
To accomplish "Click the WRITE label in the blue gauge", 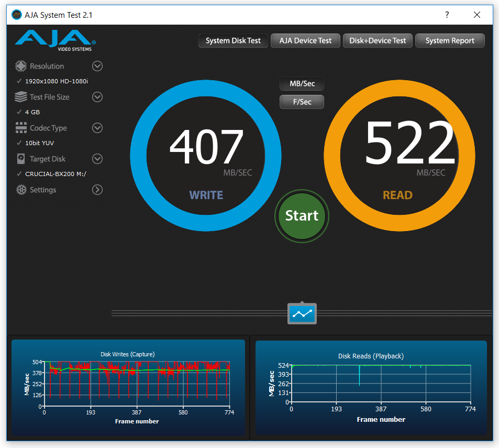I will click(x=206, y=195).
